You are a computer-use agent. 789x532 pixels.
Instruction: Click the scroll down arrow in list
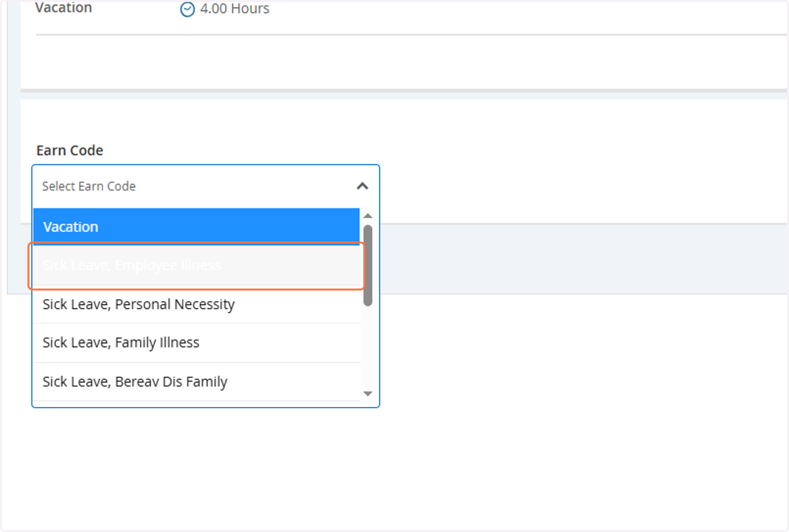pos(368,394)
